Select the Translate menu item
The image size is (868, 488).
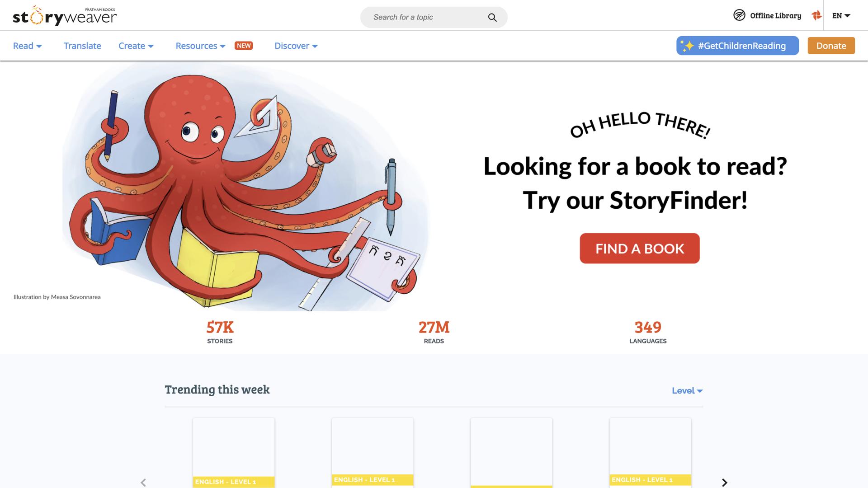(82, 46)
